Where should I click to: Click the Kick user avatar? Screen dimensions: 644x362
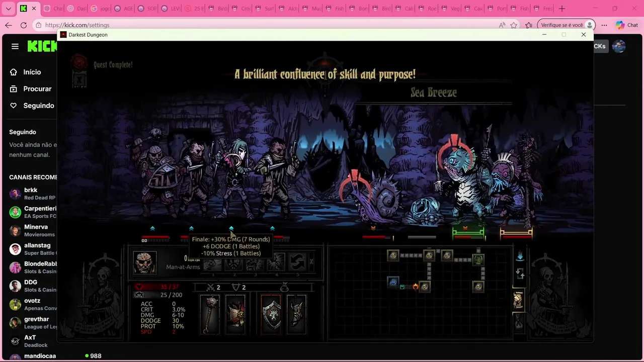(618, 46)
